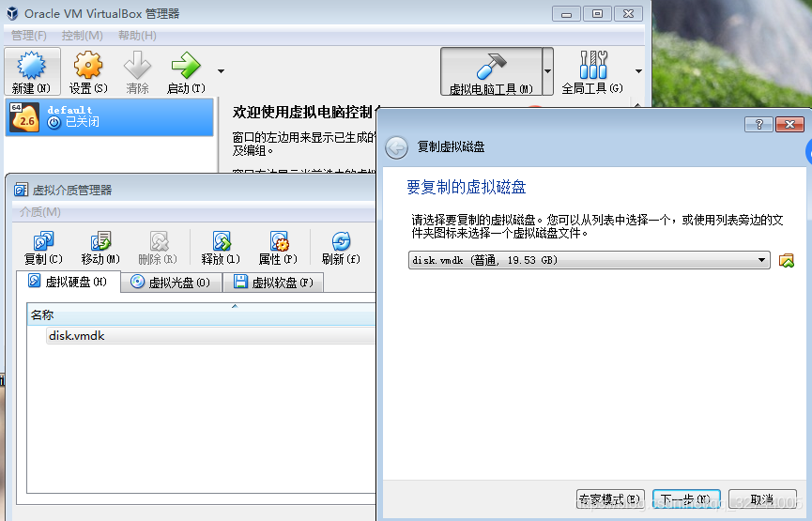Expand the Machine Tools dropdown arrow

point(548,71)
